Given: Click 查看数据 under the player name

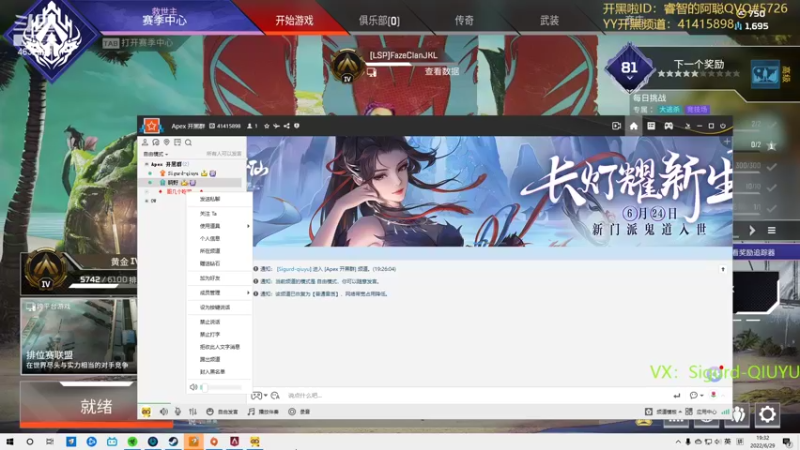Looking at the screenshot, I should (x=441, y=72).
